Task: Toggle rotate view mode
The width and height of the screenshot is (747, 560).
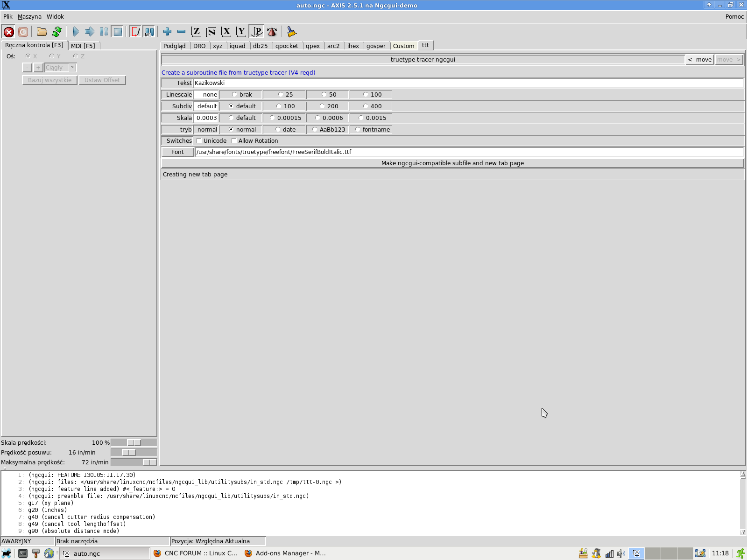Action: point(272,32)
